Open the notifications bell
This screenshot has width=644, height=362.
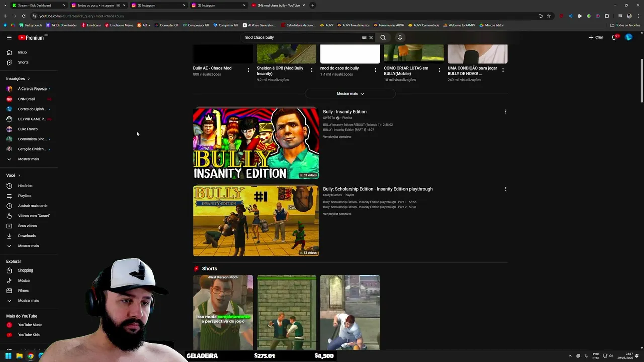(x=614, y=37)
